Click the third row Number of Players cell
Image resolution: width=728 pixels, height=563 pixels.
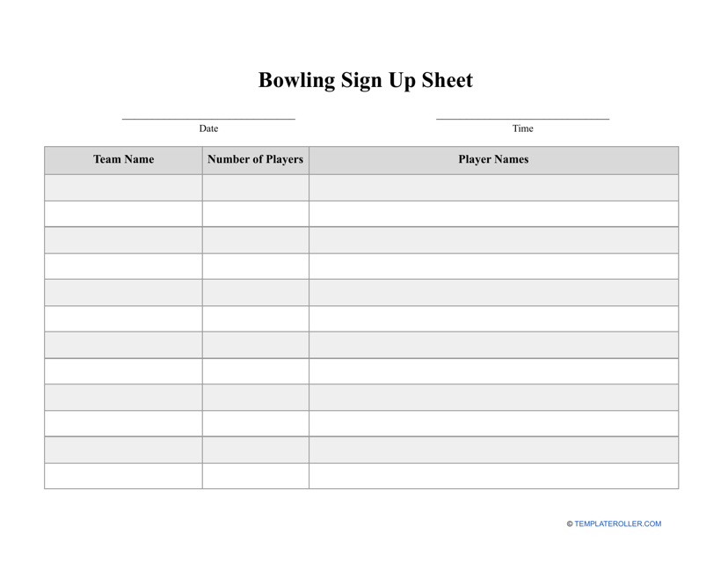[x=255, y=240]
